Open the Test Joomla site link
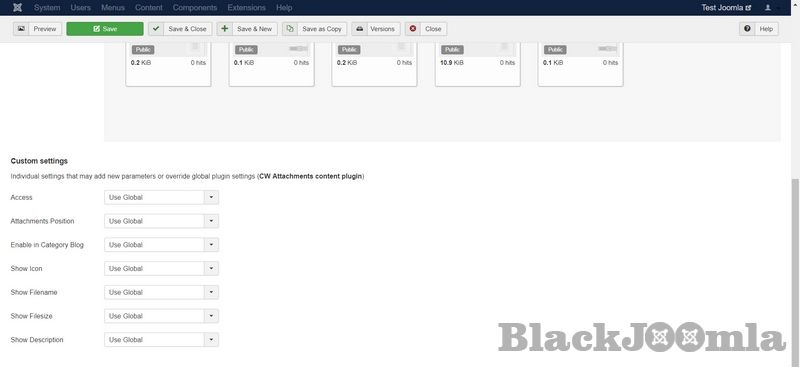The image size is (800, 367). 727,8
